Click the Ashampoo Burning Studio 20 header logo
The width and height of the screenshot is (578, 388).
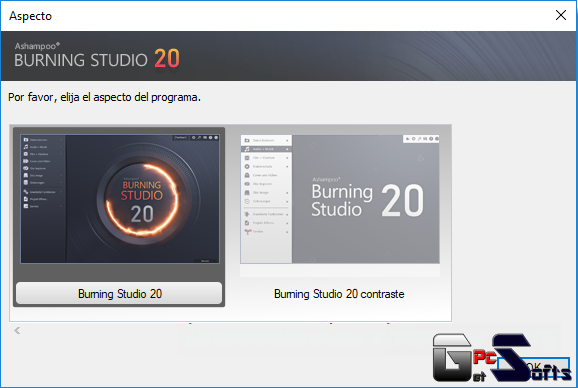pyautogui.click(x=97, y=56)
